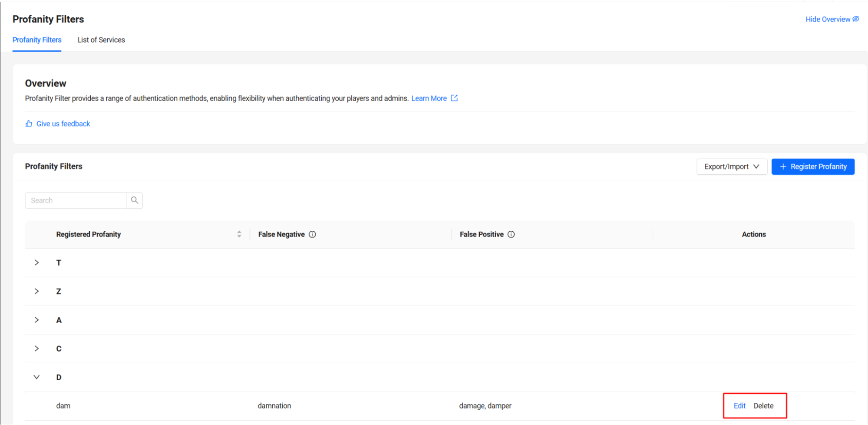
Task: Click the Give us feedback link
Action: [63, 124]
